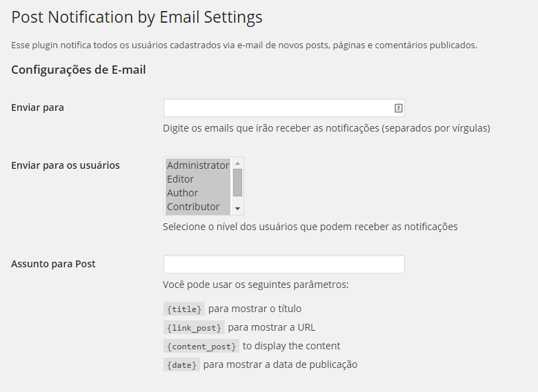Click the Enviar para os usuários label
This screenshot has width=538, height=392.
[x=66, y=165]
